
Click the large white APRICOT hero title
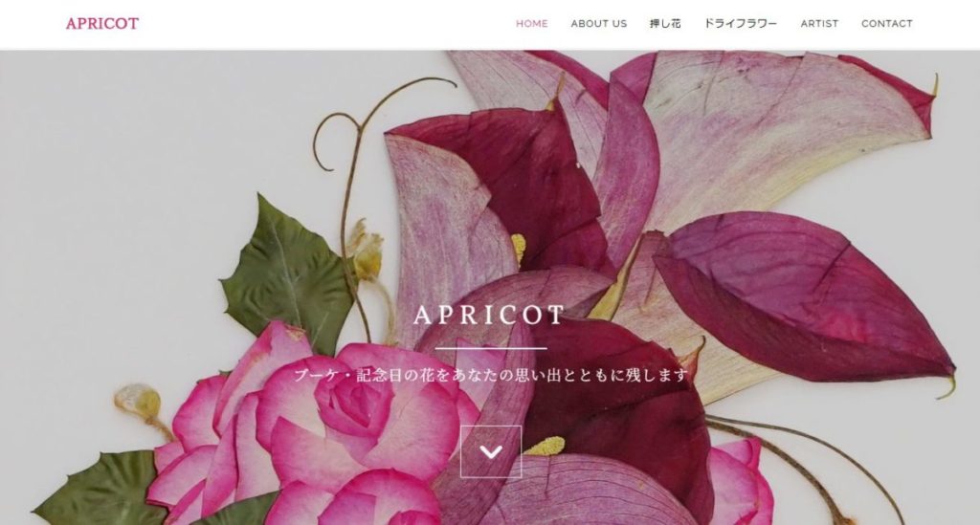click(x=489, y=315)
